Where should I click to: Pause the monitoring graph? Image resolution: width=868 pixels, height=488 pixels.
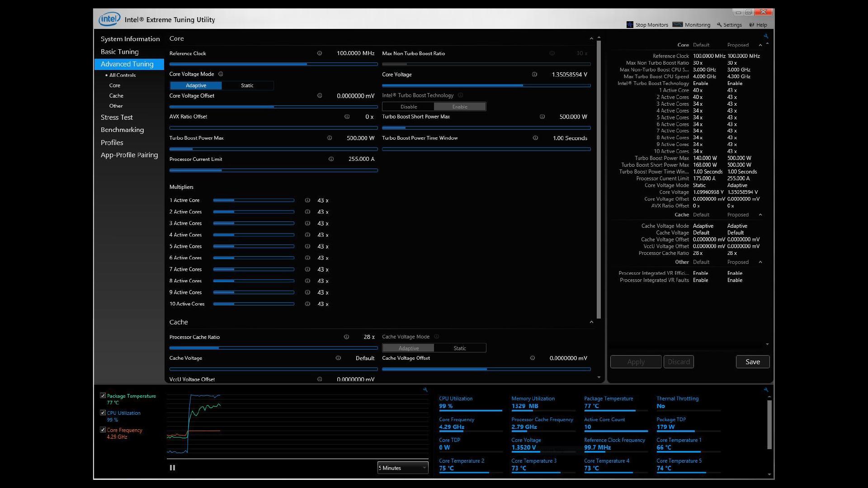(172, 468)
